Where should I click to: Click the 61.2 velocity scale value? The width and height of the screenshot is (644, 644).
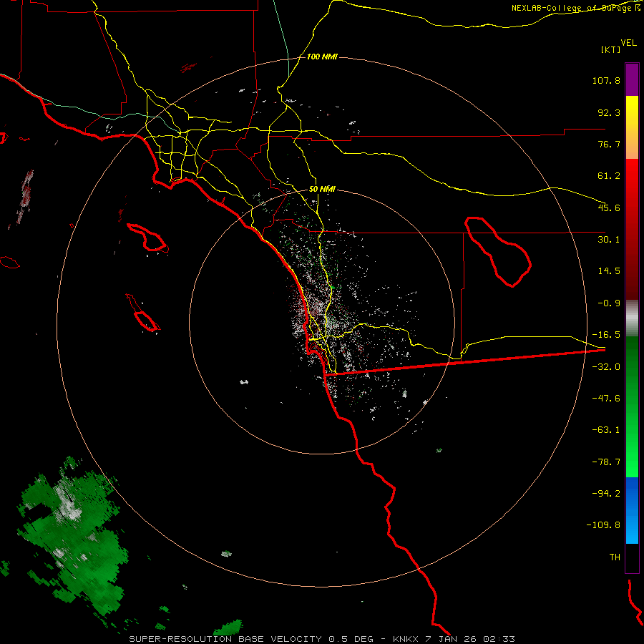pyautogui.click(x=609, y=176)
